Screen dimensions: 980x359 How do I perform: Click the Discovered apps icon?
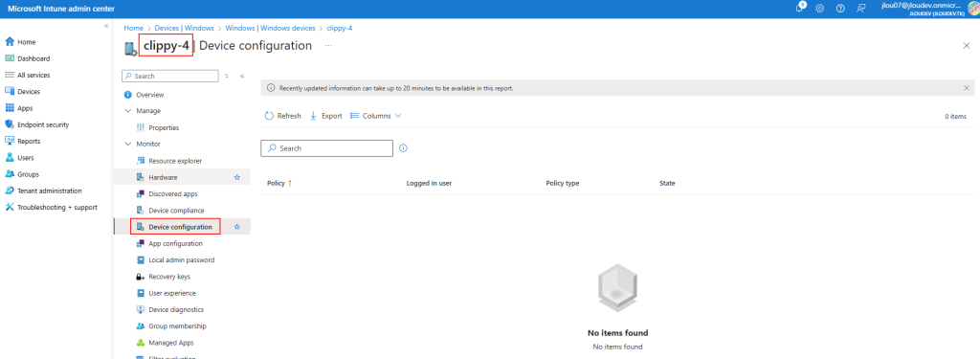pyautogui.click(x=141, y=194)
